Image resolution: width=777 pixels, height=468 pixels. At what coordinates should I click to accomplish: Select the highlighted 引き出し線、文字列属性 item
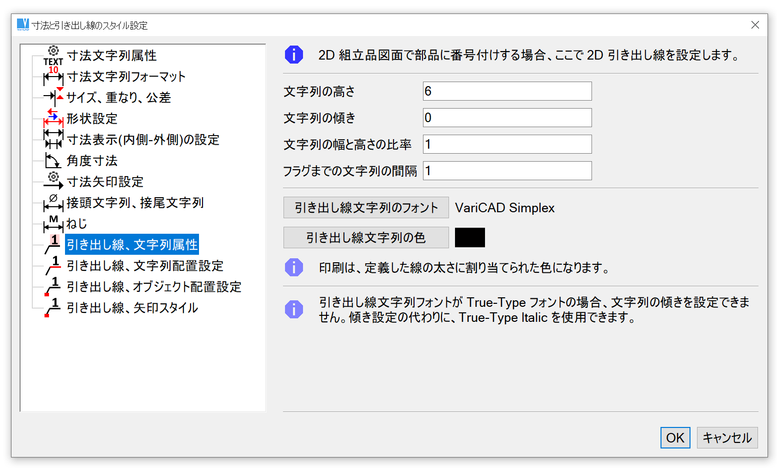pos(133,245)
